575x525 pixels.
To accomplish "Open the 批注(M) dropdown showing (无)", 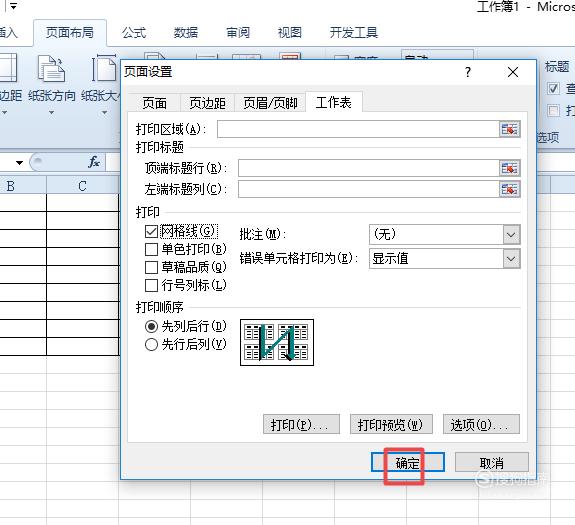I will pyautogui.click(x=444, y=234).
